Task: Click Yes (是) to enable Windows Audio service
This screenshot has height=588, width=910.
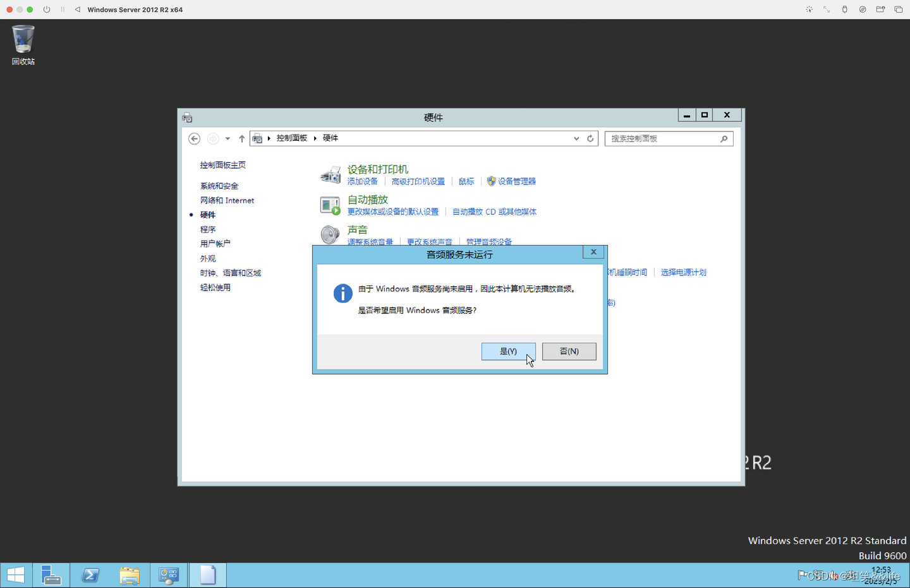Action: tap(508, 351)
